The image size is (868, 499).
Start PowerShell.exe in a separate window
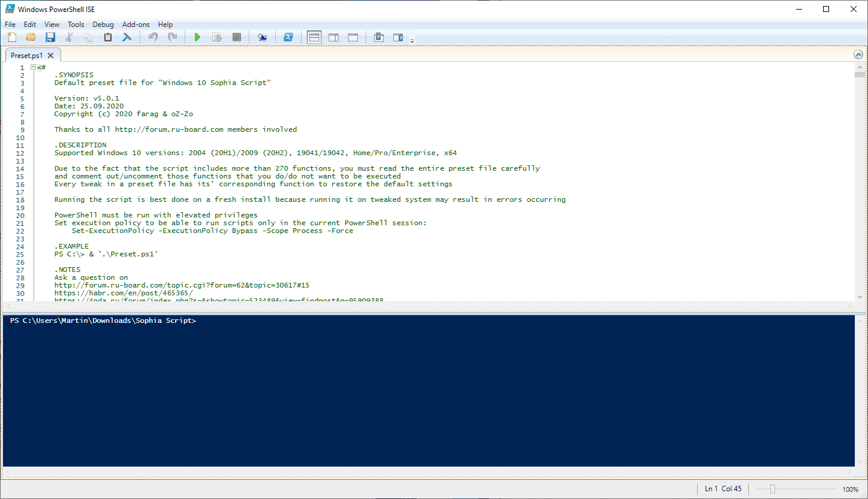[288, 38]
